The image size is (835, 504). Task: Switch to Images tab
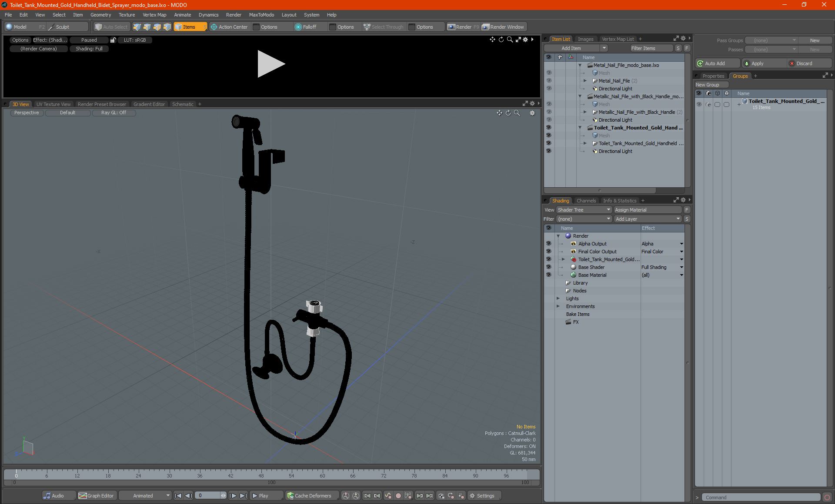(x=585, y=39)
